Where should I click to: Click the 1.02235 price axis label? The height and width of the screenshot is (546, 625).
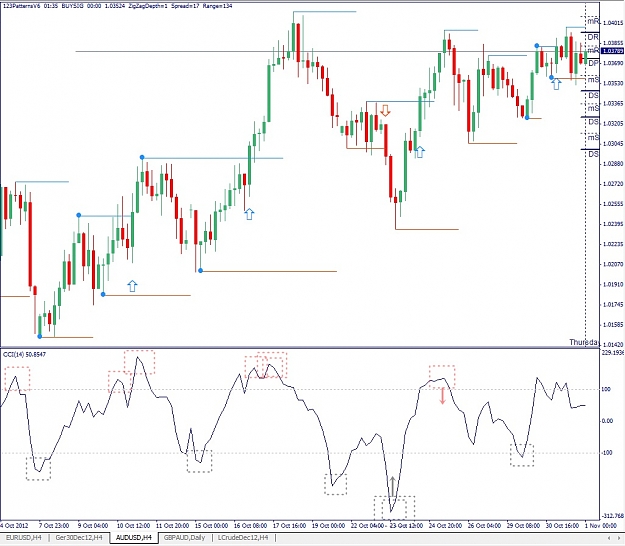[613, 244]
